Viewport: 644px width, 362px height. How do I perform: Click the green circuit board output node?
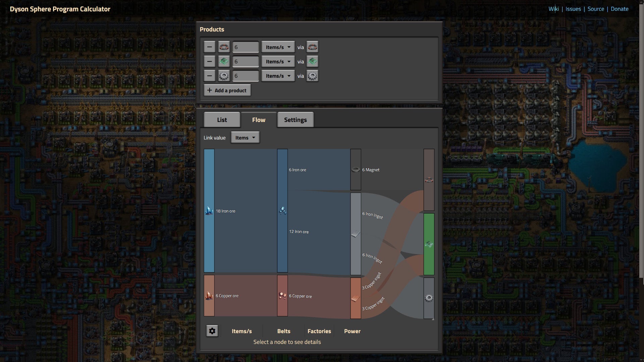point(429,244)
